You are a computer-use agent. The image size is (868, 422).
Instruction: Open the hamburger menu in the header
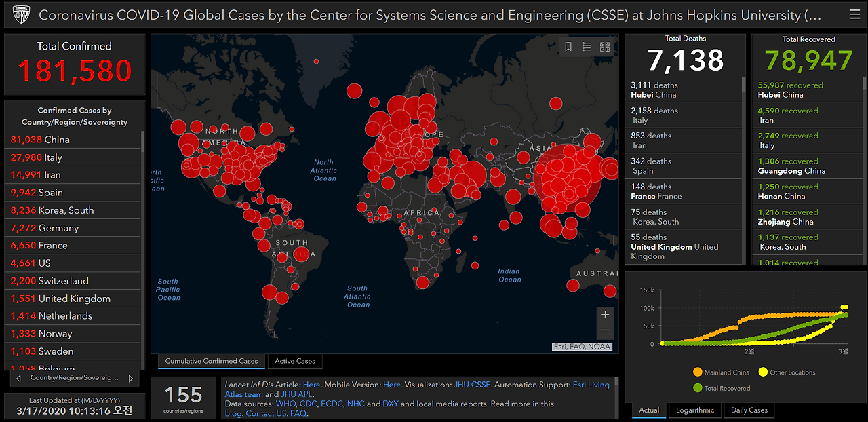[854, 14]
